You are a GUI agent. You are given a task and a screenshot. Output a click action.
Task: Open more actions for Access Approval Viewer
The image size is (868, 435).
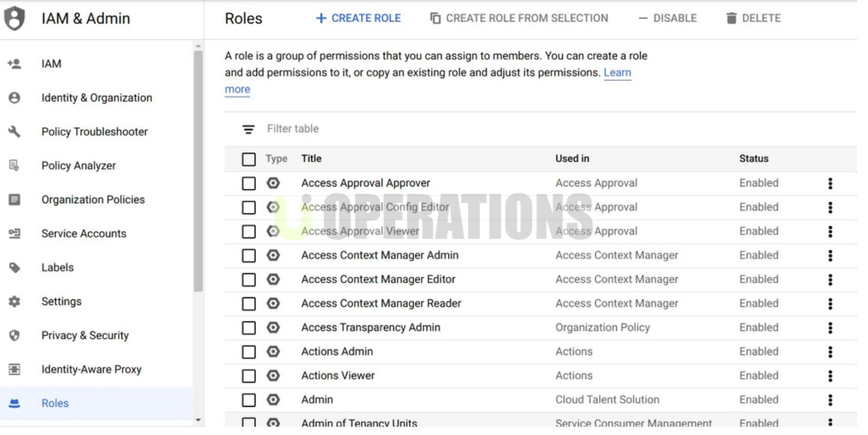tap(830, 231)
